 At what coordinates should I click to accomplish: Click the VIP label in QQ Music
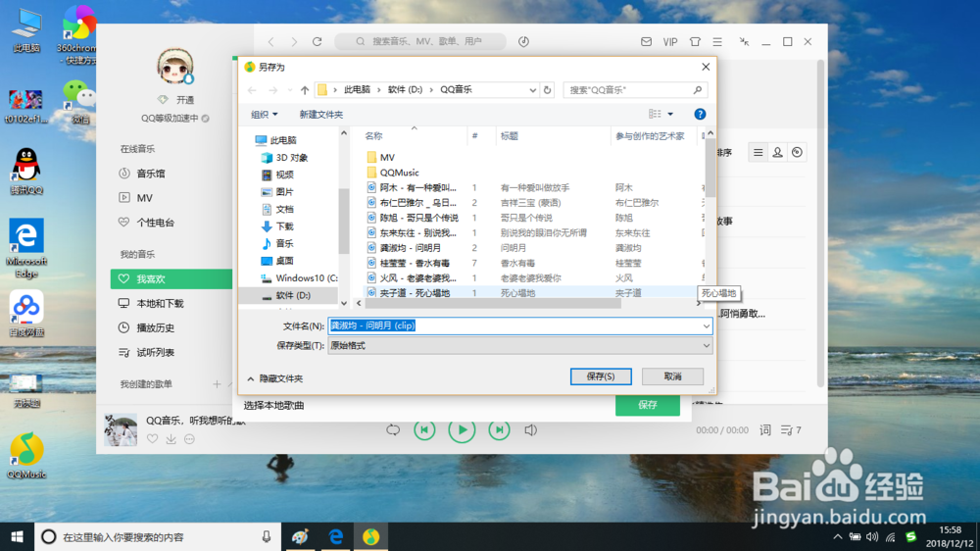(670, 42)
